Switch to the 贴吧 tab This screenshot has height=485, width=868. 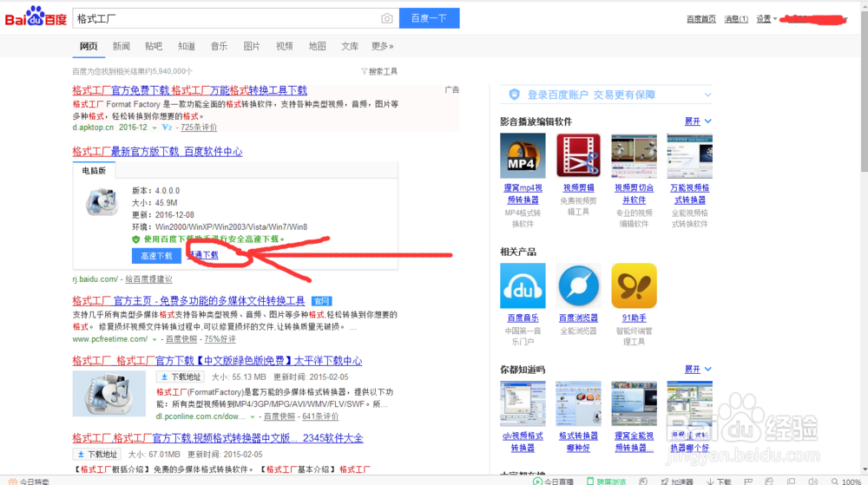click(154, 46)
